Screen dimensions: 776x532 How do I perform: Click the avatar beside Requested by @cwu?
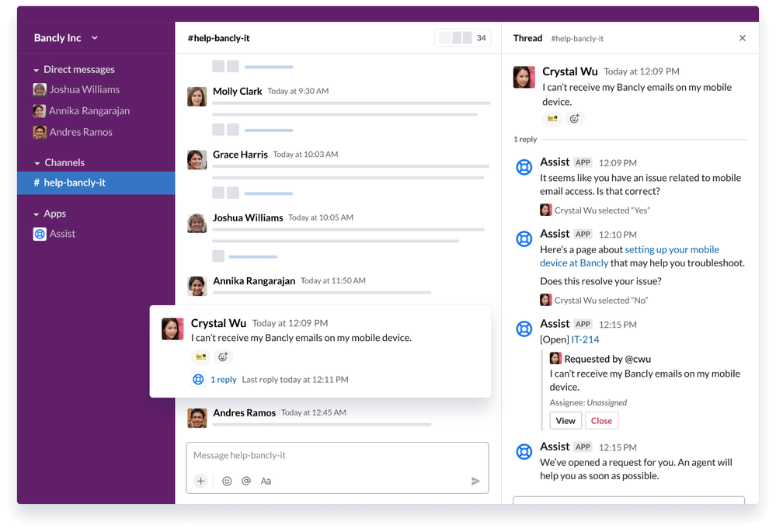coord(555,358)
